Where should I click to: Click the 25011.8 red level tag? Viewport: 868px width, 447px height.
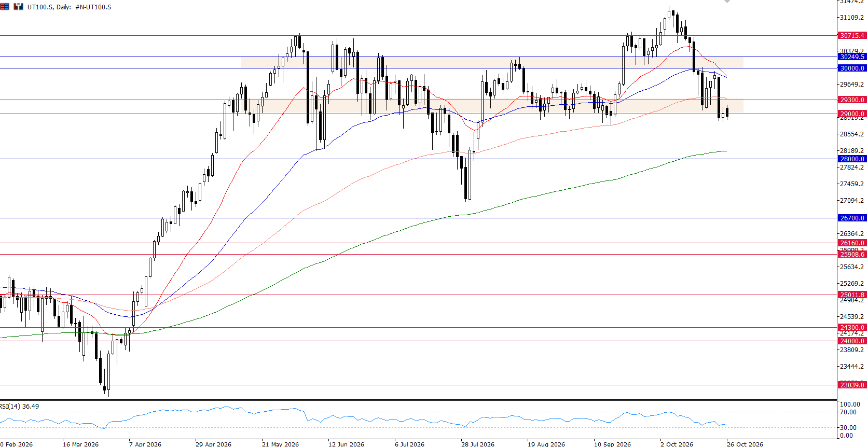click(x=852, y=295)
